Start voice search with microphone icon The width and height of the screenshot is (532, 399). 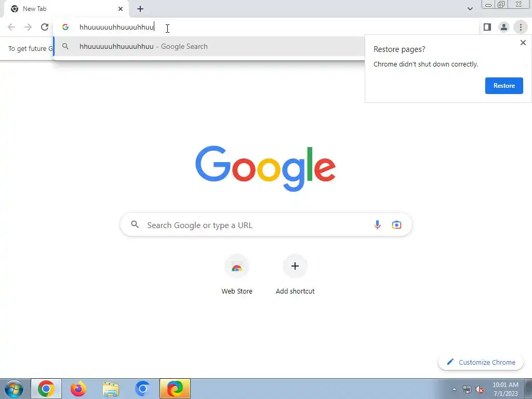(377, 224)
